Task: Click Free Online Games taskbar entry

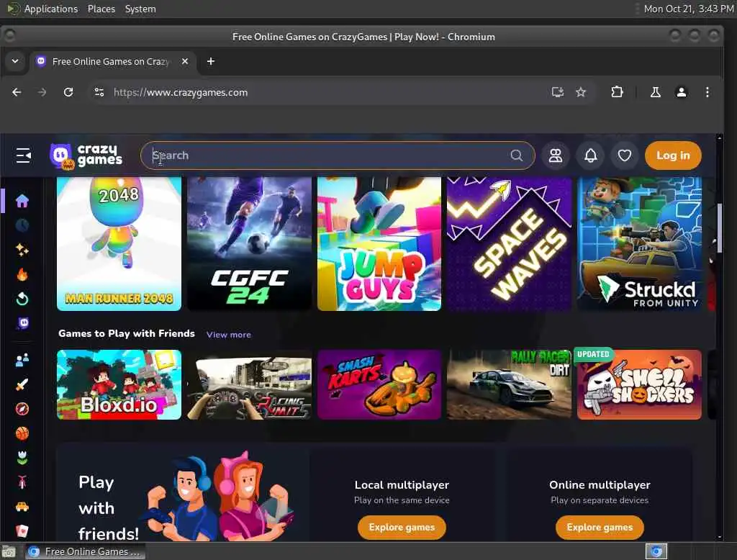Action: tap(85, 551)
